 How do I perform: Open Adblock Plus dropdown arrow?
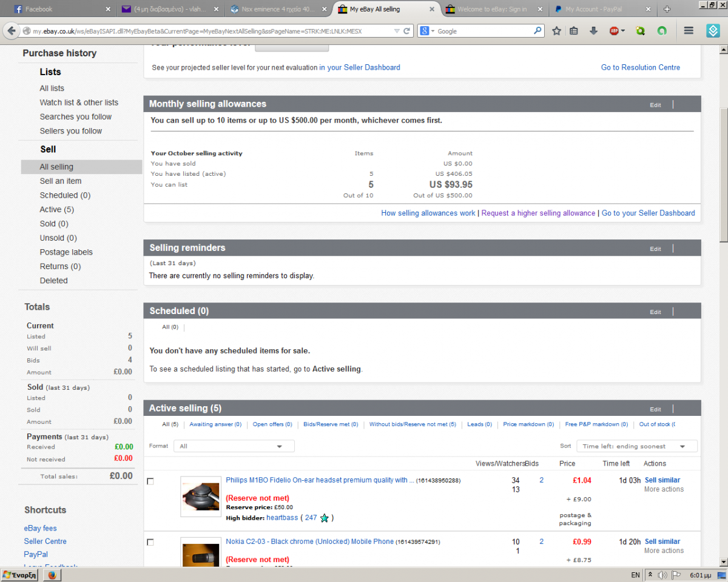(x=623, y=31)
